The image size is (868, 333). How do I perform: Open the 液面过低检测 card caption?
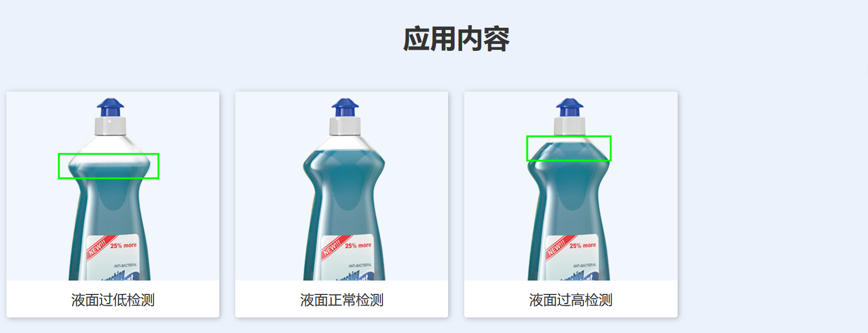click(x=113, y=300)
